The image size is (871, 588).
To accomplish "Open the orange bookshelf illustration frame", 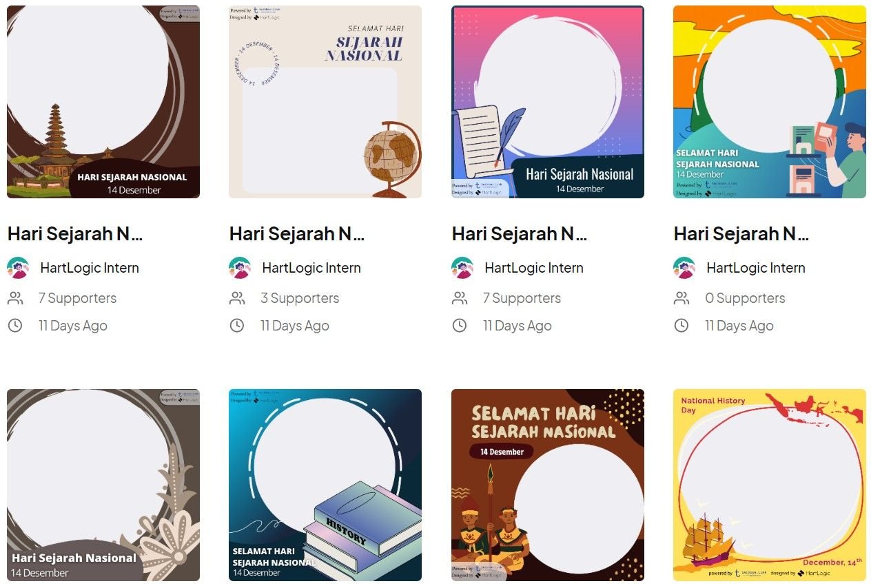I will click(770, 102).
